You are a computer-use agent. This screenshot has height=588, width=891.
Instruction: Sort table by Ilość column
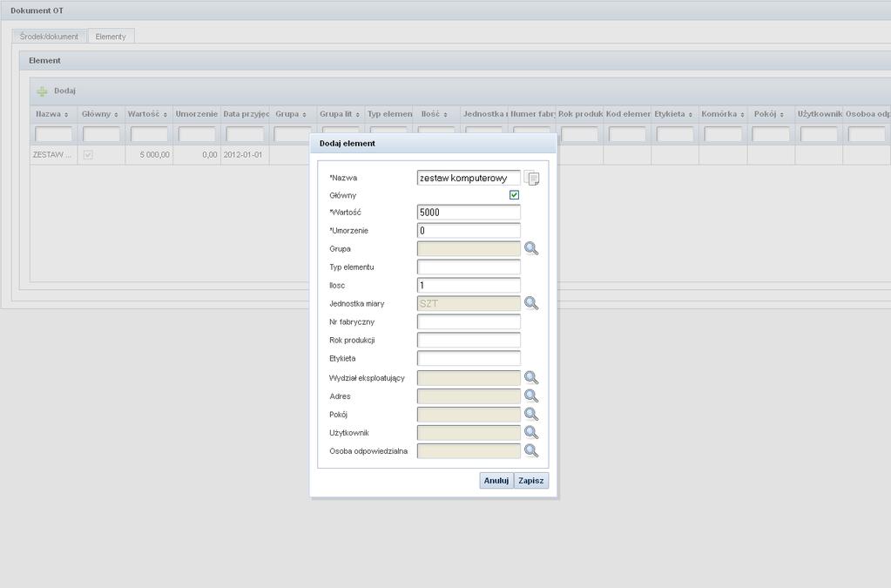[446, 115]
